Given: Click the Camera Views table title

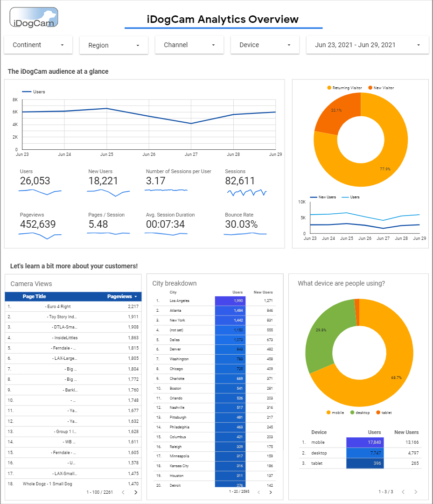Looking at the screenshot, I should pyautogui.click(x=31, y=284).
